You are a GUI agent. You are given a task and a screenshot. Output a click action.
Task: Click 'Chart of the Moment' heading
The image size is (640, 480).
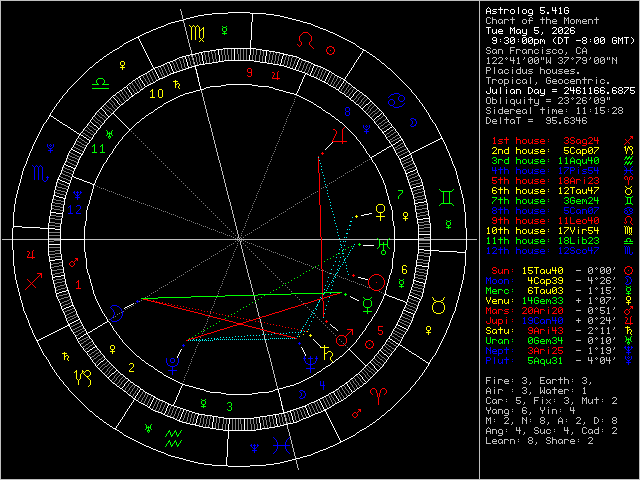[542, 21]
